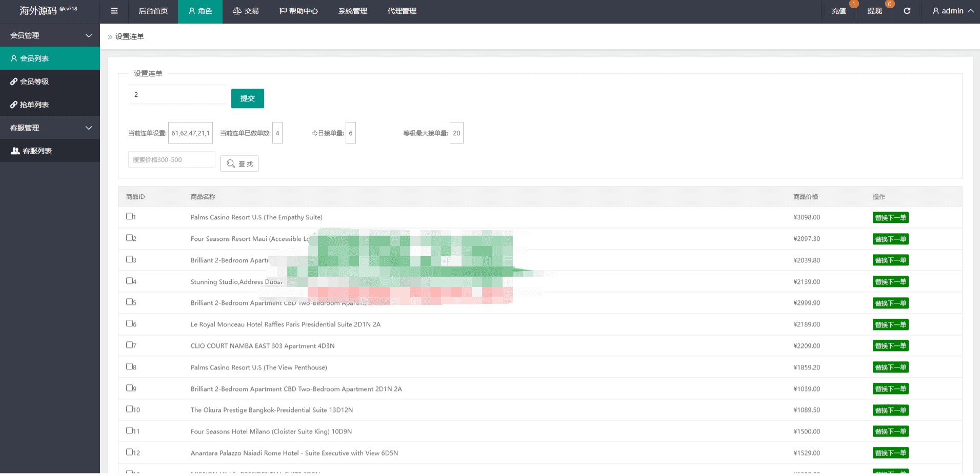Screen dimensions: 980x476
Task: Open the admin account dropdown
Action: point(953,11)
